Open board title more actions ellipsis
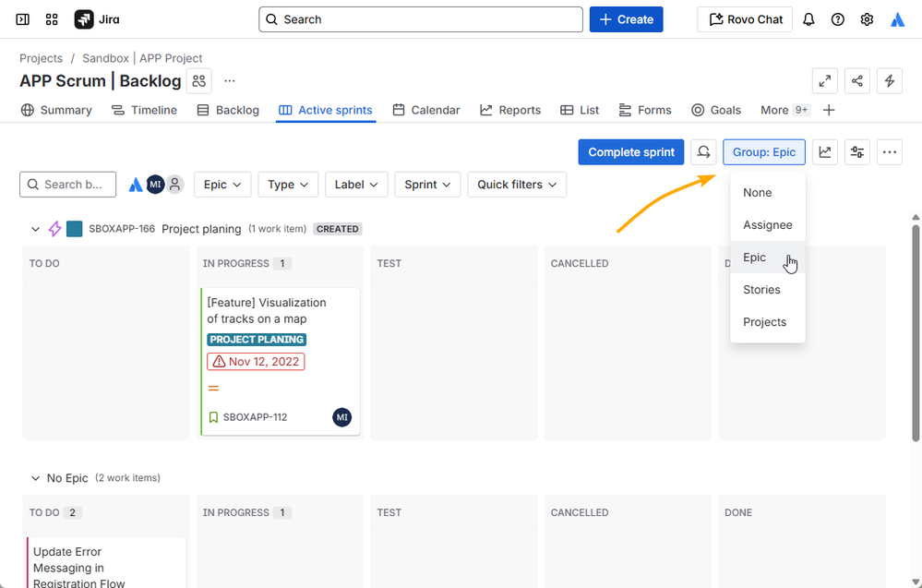 coord(229,80)
